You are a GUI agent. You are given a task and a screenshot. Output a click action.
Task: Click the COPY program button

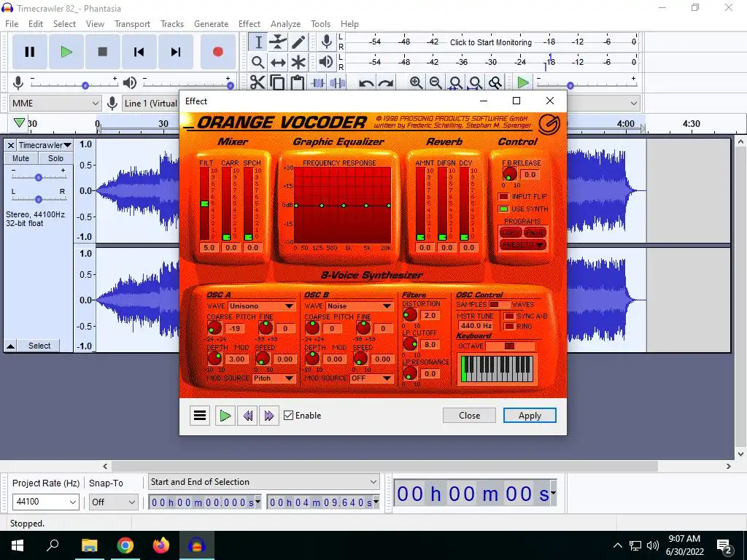click(x=511, y=233)
